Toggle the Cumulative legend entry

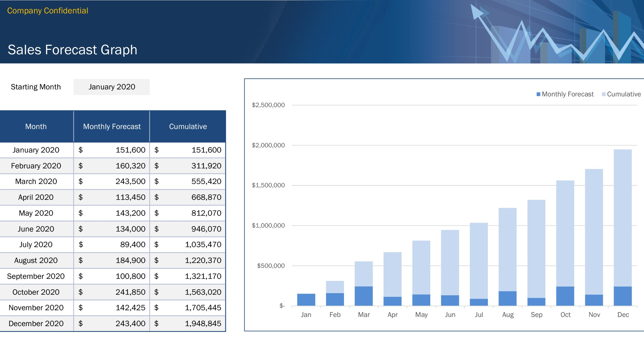622,94
